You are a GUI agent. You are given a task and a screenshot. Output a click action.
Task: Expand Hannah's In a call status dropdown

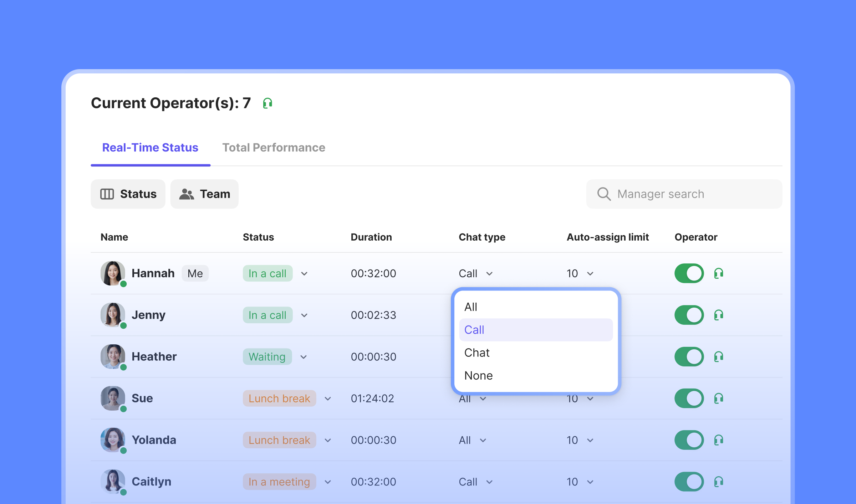coord(304,274)
